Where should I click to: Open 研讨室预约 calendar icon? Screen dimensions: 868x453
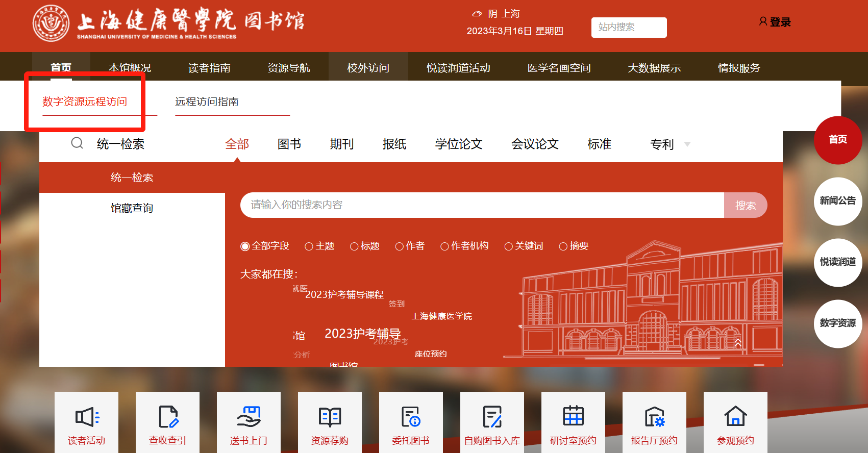point(573,416)
